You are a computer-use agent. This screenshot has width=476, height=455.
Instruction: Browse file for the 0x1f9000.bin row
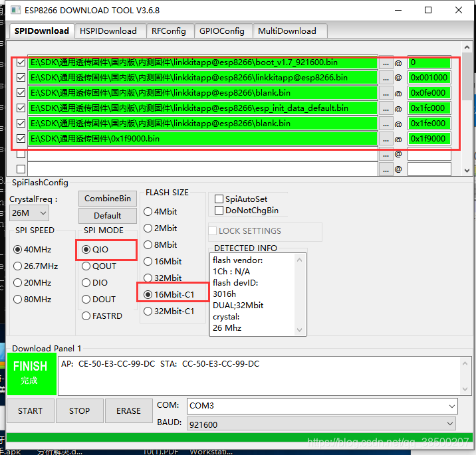(386, 139)
